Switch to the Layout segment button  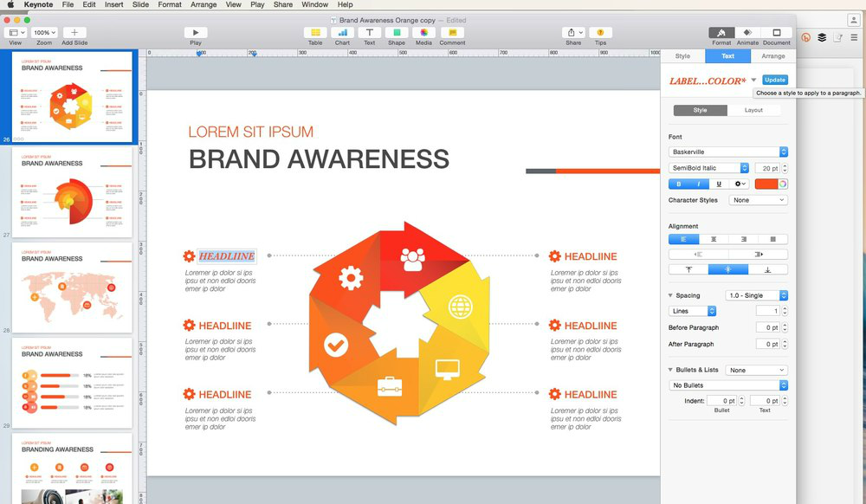pyautogui.click(x=753, y=110)
